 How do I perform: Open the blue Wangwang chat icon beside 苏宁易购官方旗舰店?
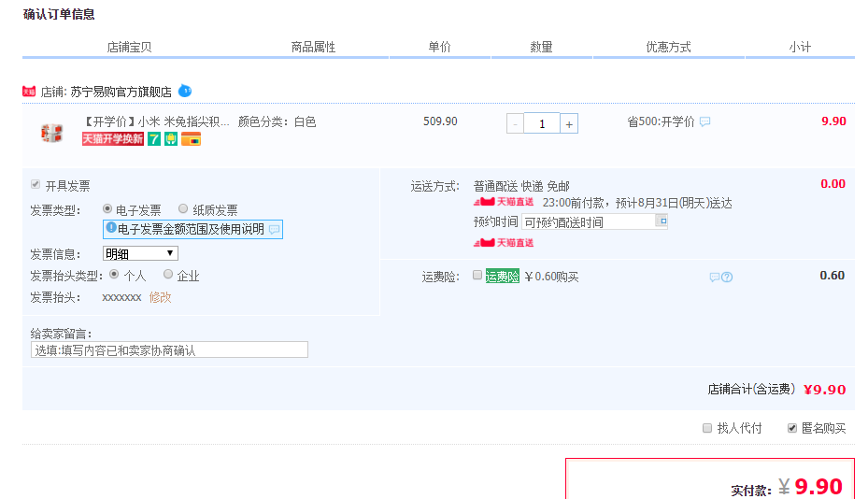185,91
